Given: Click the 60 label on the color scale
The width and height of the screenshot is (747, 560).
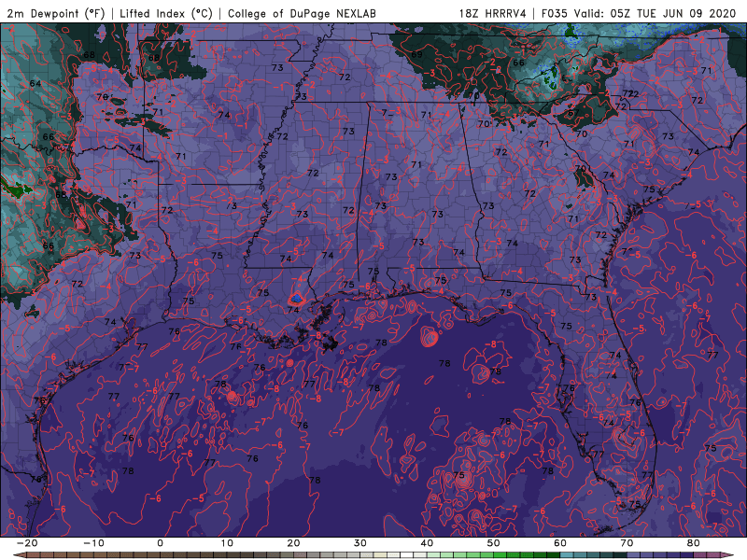Looking at the screenshot, I should (x=560, y=543).
